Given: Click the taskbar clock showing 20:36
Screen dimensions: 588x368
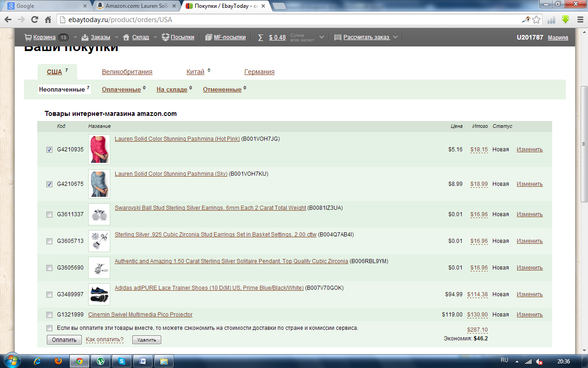Looking at the screenshot, I should pos(564,361).
